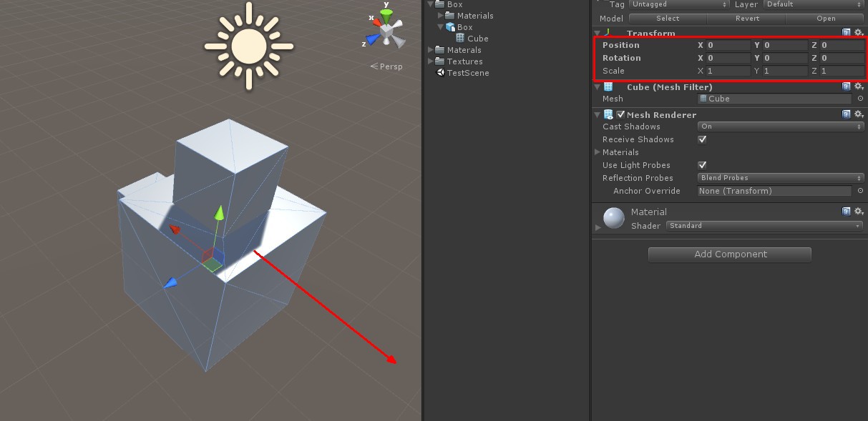Open the Reflection Probes dropdown
Screen dimensions: 868x421
coord(779,178)
